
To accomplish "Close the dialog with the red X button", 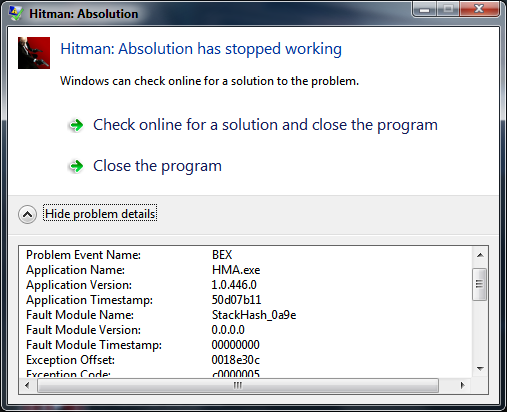I will (x=479, y=9).
